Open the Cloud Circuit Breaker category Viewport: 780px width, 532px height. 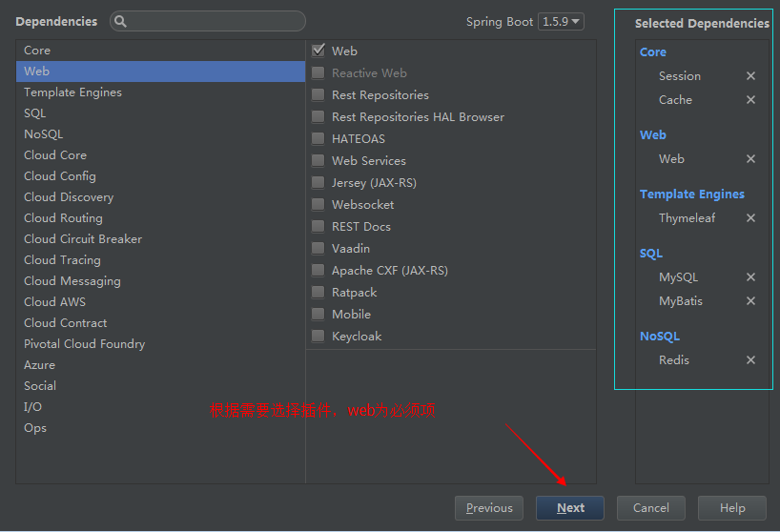coord(160,239)
